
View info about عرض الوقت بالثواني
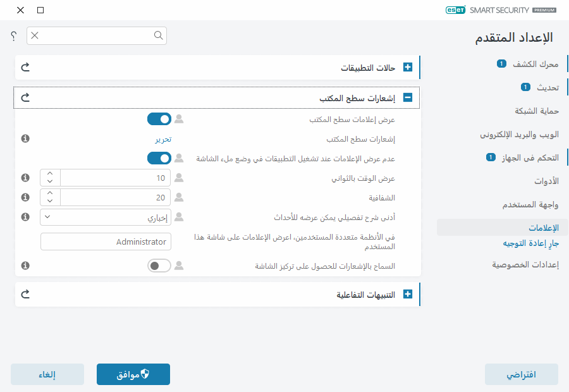point(25,178)
